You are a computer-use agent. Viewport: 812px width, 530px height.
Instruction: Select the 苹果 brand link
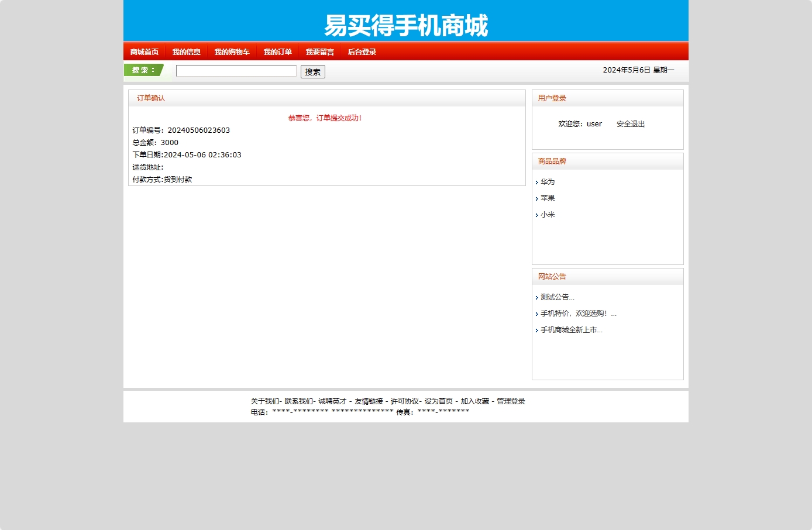click(x=548, y=198)
